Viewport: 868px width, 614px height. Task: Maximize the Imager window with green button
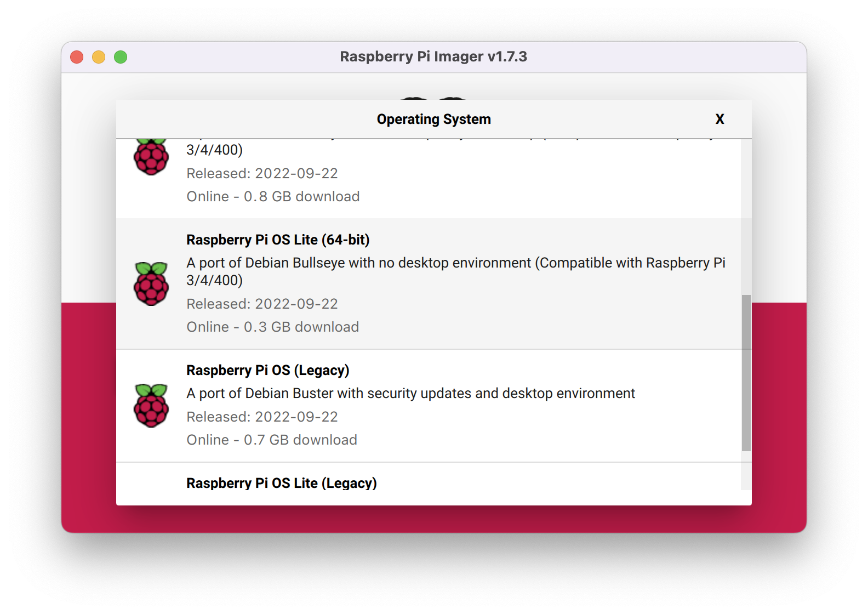coord(121,57)
